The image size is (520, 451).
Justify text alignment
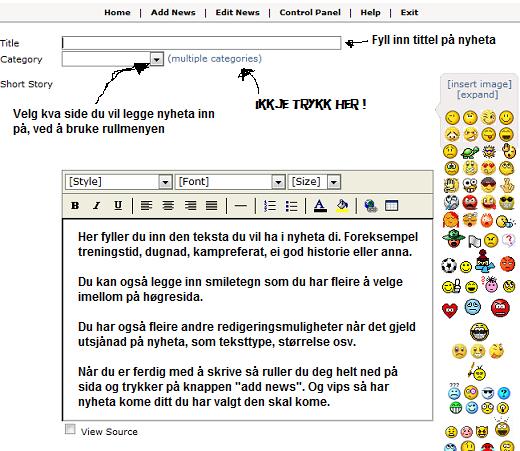coord(212,206)
